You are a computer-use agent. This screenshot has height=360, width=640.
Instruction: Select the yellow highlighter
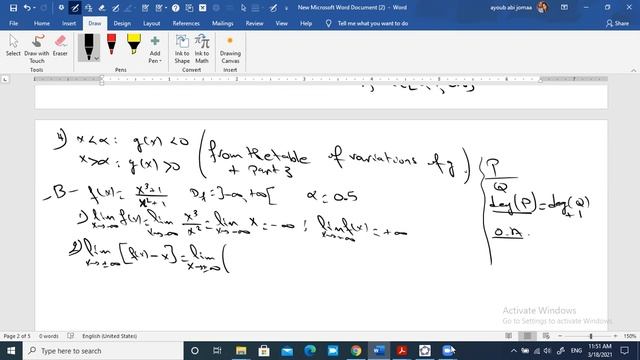[133, 45]
